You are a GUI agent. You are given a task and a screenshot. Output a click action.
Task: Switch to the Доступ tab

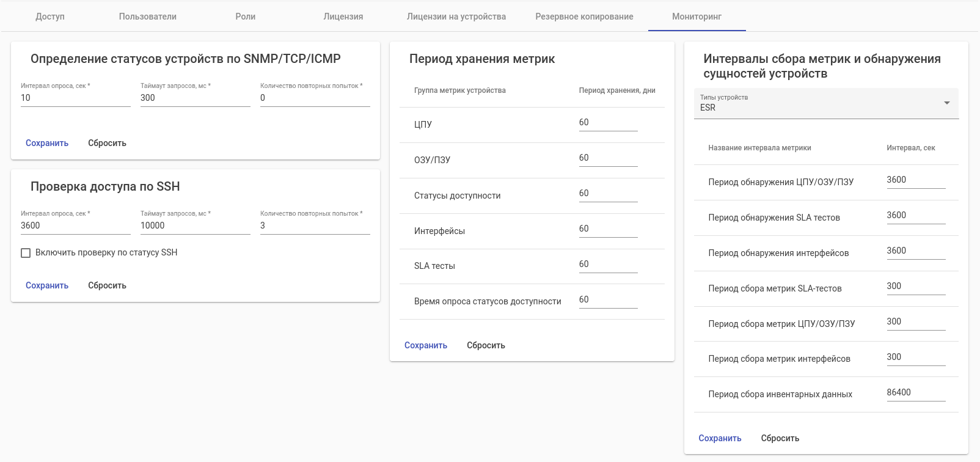click(50, 16)
